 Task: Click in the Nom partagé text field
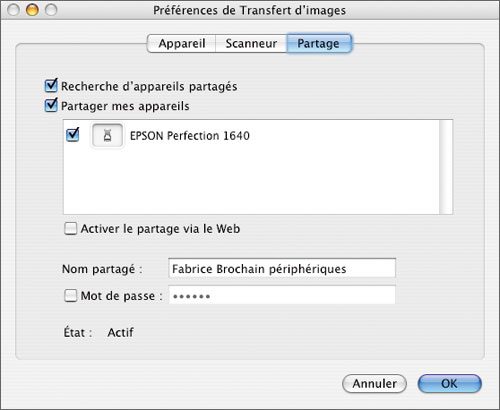[282, 268]
